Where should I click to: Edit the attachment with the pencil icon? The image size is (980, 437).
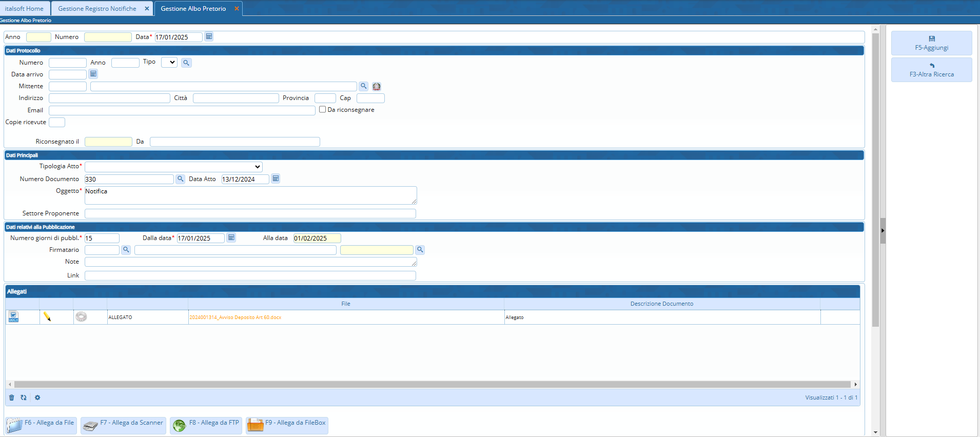click(x=47, y=316)
